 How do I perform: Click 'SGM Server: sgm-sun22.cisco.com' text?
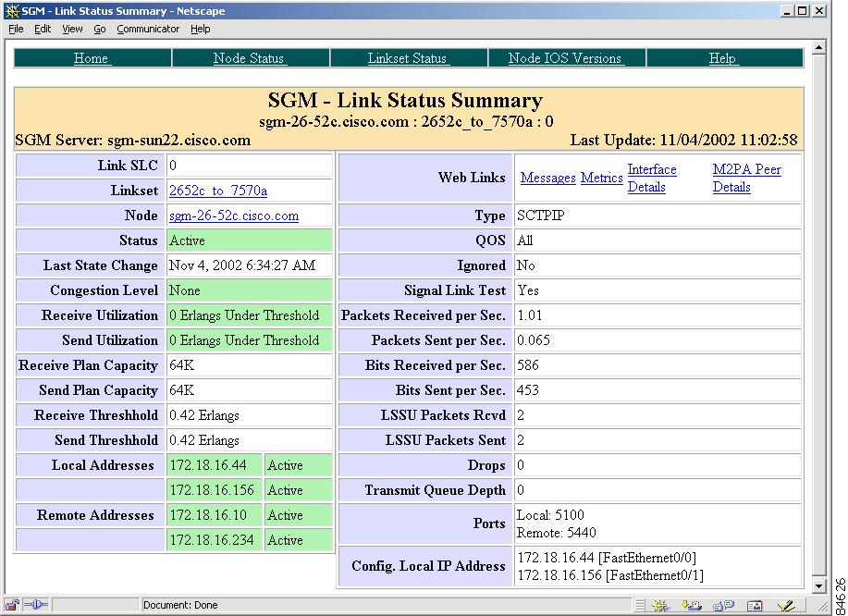133,140
